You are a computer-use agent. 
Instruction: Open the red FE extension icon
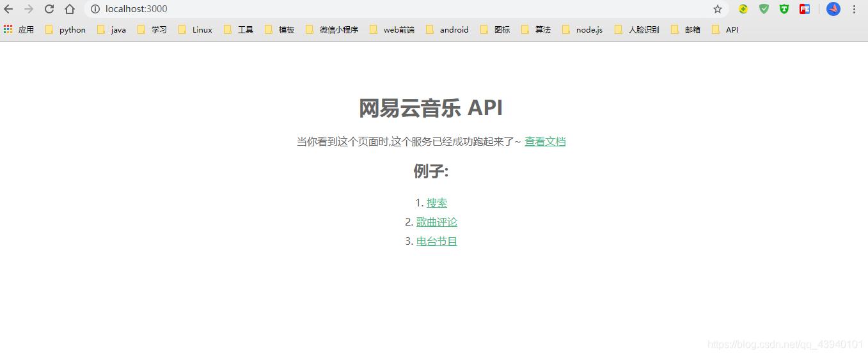pyautogui.click(x=805, y=9)
